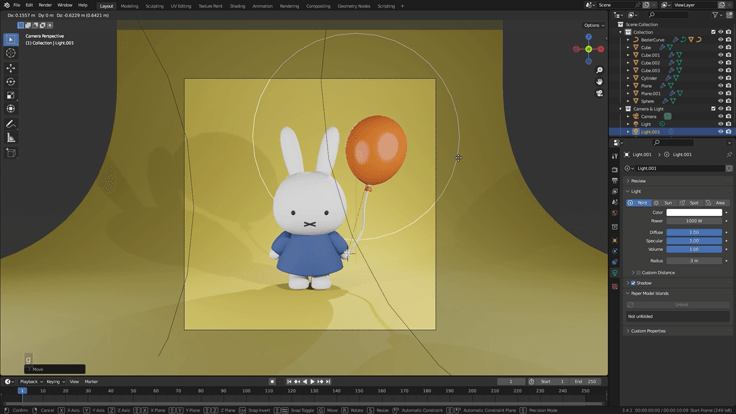The width and height of the screenshot is (736, 414).
Task: Switch to the Shading workspace tab
Action: coord(238,6)
